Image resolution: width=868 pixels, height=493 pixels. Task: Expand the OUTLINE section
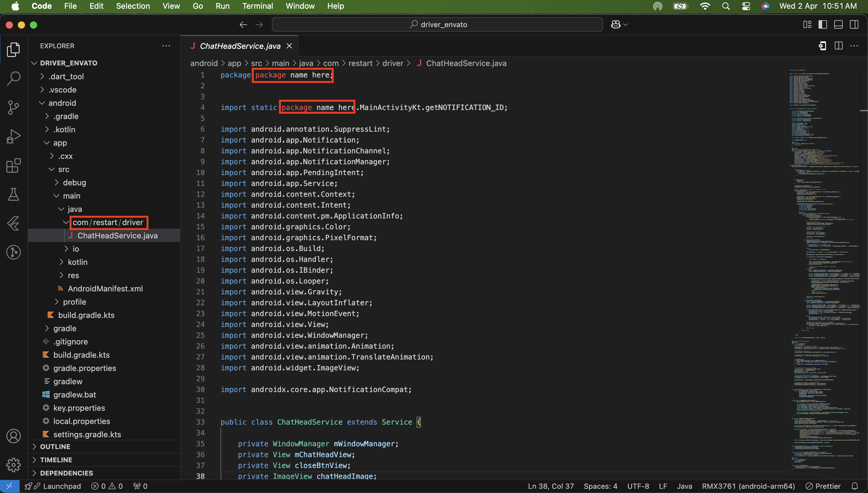click(x=55, y=447)
